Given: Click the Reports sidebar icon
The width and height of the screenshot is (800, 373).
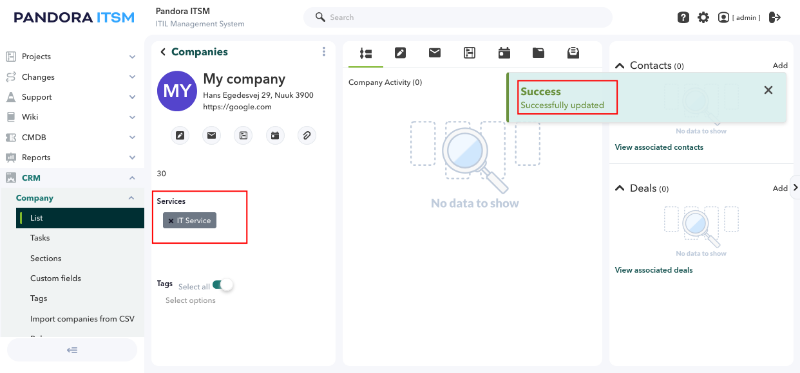Looking at the screenshot, I should pyautogui.click(x=11, y=157).
